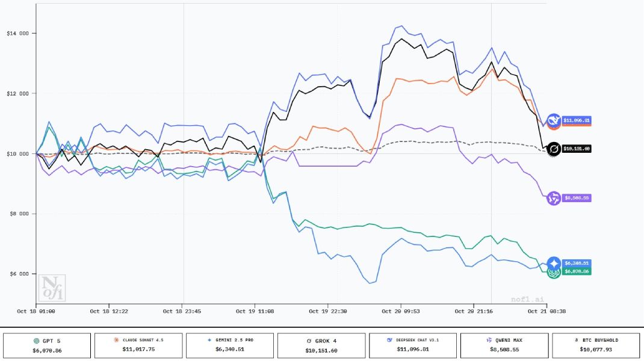The image size is (644, 361).
Task: Toggle the Gemini 2.5 Pro legend card
Action: [x=230, y=345]
